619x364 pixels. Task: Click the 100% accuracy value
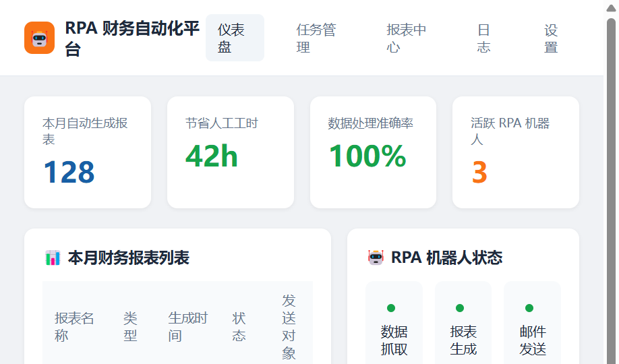point(367,156)
